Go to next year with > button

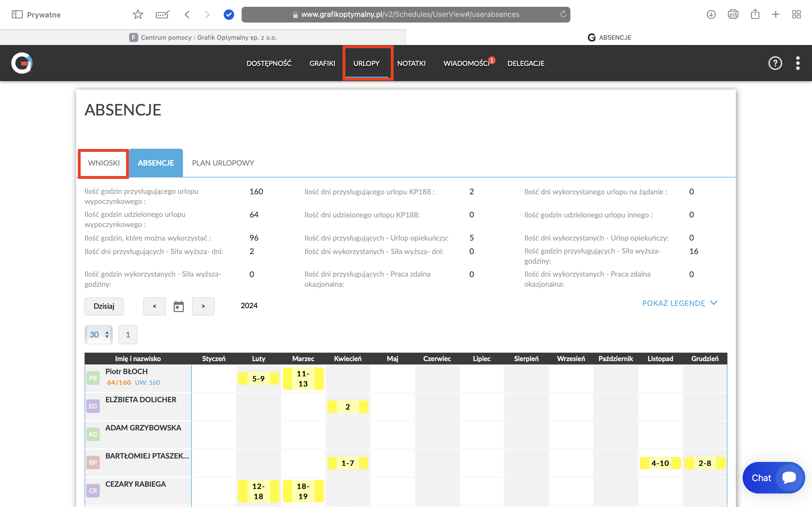(x=203, y=306)
